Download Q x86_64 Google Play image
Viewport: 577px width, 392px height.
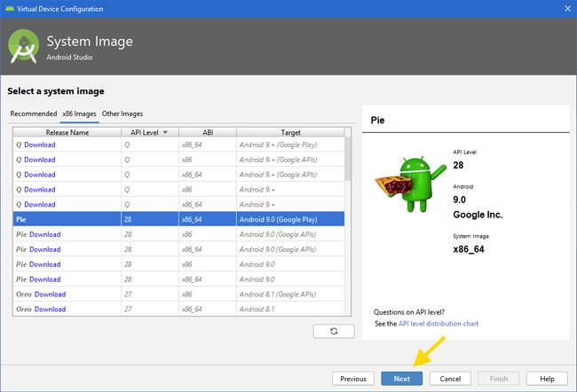click(x=40, y=145)
